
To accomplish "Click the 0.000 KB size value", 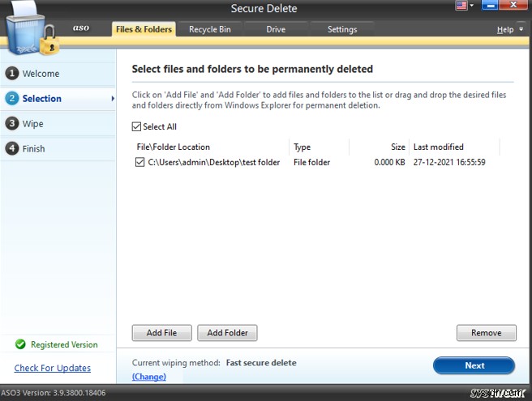I will tap(389, 162).
